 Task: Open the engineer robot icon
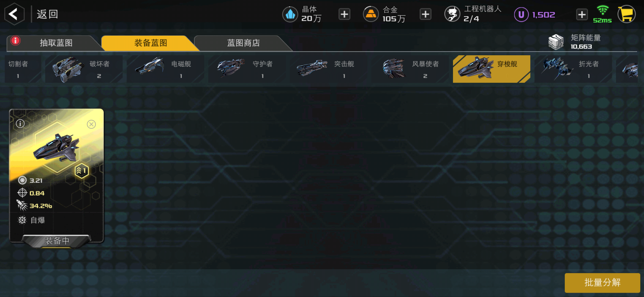[452, 14]
